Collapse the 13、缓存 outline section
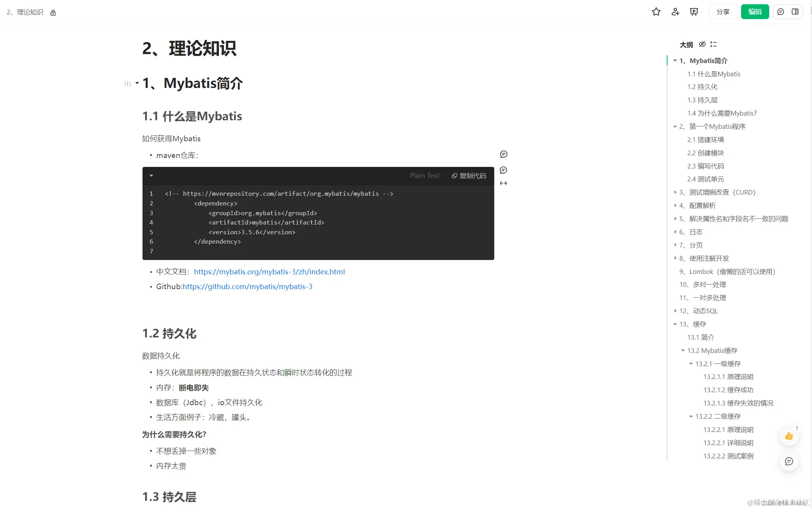The image size is (812, 509). click(675, 324)
